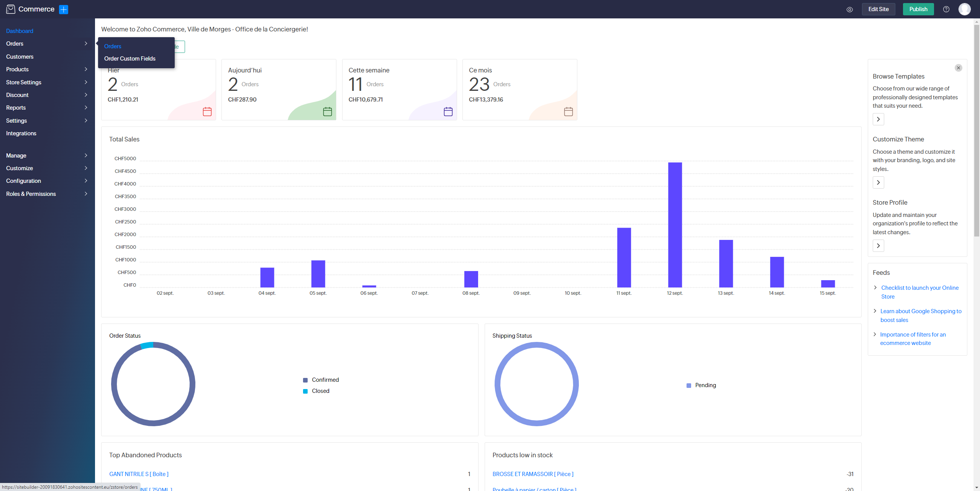Click the green Publish button
The height and width of the screenshot is (491, 980).
point(918,9)
